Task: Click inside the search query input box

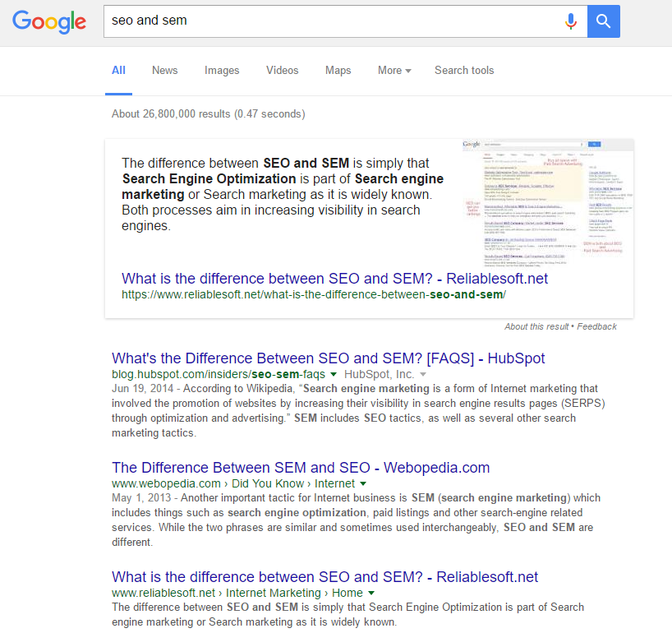Action: point(329,21)
